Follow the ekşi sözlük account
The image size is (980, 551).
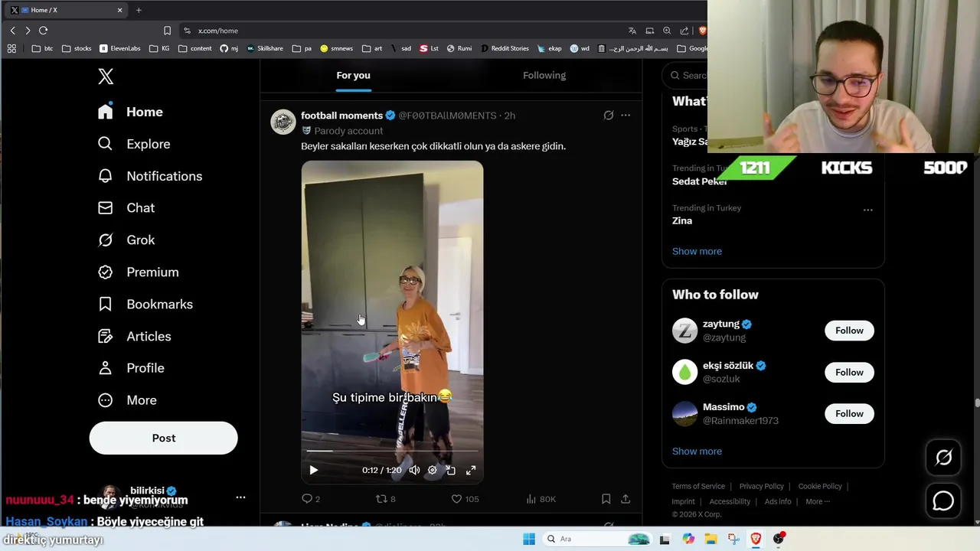(849, 372)
